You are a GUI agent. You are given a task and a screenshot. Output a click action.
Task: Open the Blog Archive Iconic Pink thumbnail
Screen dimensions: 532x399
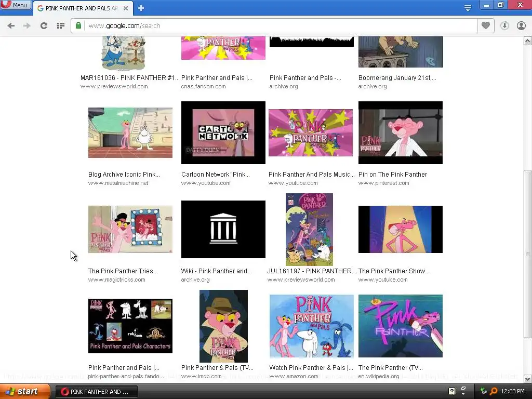pyautogui.click(x=130, y=132)
